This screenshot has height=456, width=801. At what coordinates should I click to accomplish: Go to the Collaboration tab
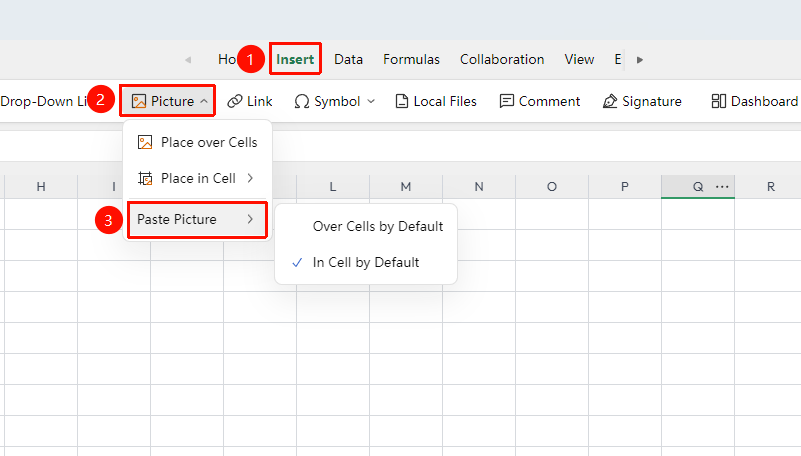coord(502,59)
